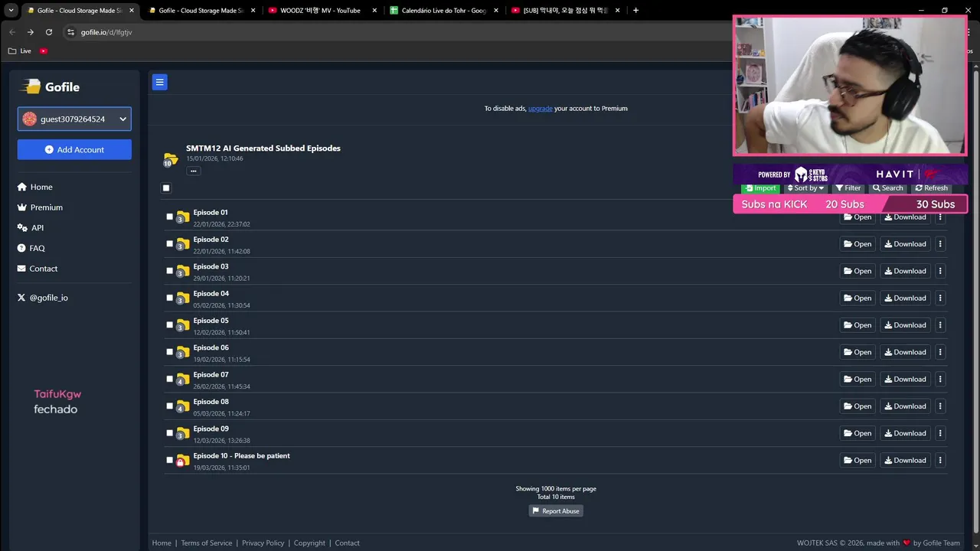Open the new tab plus button
The width and height of the screenshot is (980, 551).
[x=635, y=11]
